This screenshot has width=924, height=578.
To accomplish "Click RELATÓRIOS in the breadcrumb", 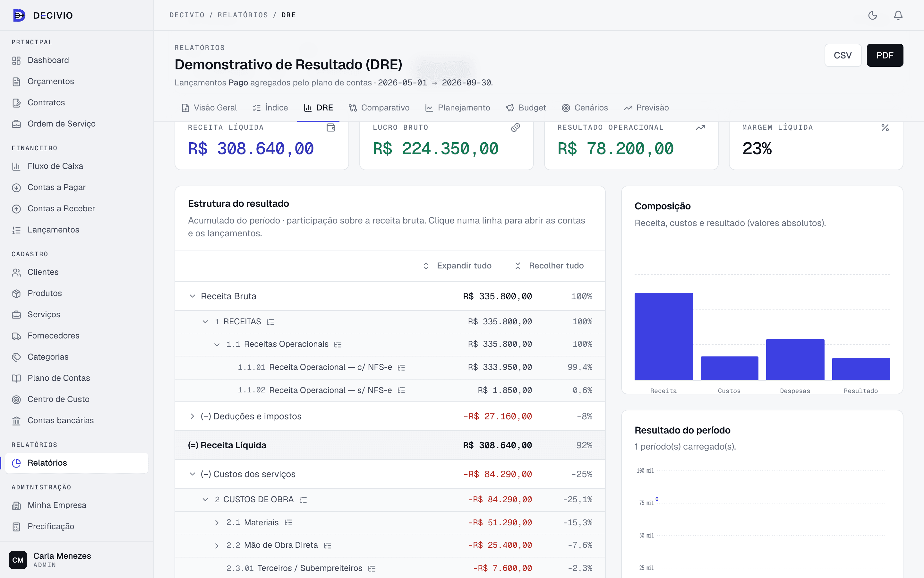I will pos(243,15).
